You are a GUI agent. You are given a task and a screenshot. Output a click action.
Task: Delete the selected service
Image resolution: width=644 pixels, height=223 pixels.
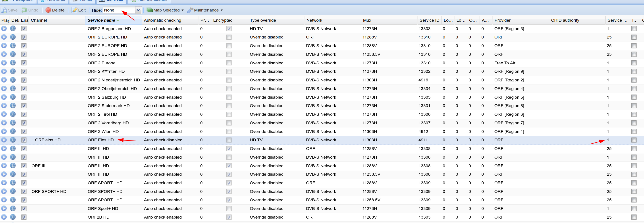coord(55,10)
